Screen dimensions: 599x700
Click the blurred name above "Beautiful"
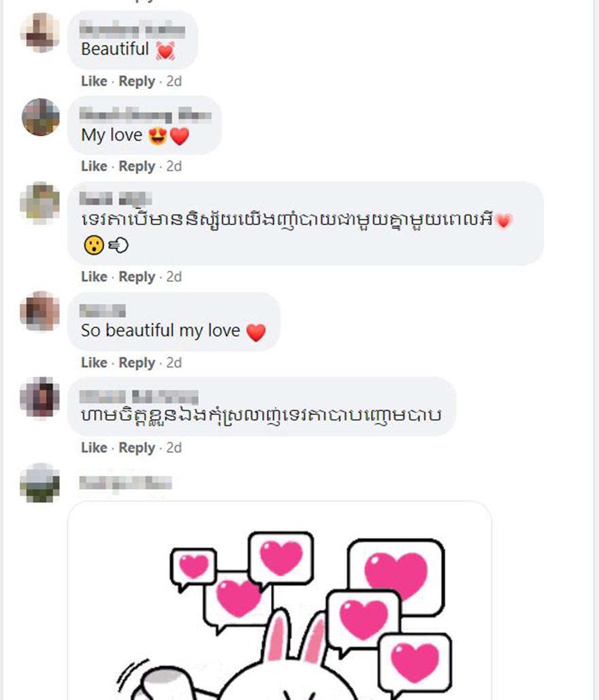tap(132, 31)
